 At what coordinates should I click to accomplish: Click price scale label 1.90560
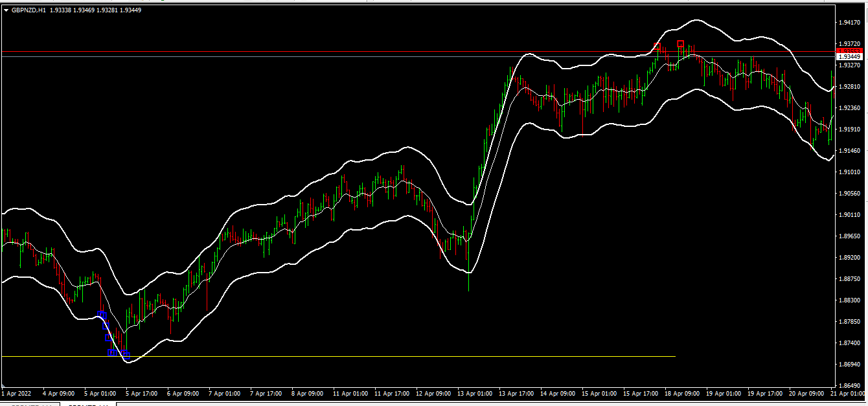[849, 194]
